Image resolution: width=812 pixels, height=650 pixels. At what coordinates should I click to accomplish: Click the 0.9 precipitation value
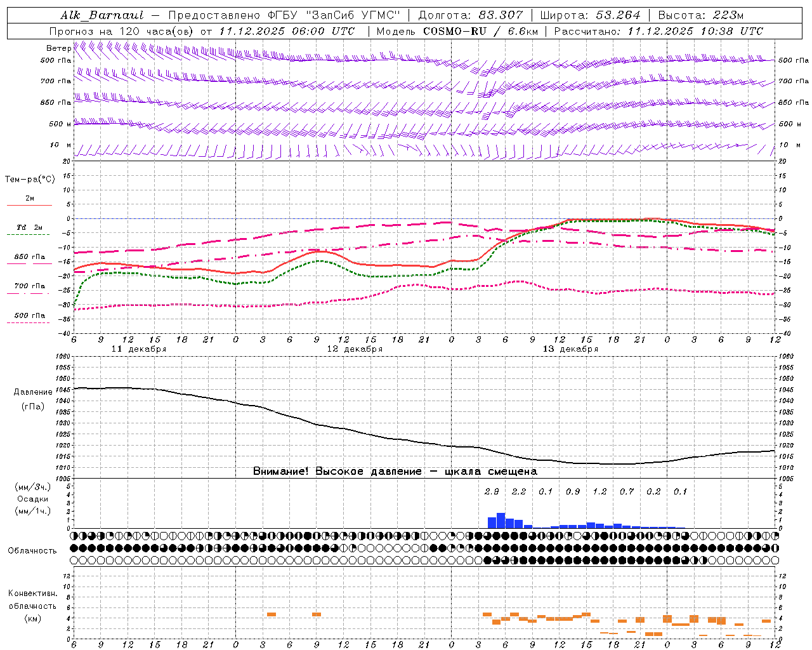tap(573, 491)
